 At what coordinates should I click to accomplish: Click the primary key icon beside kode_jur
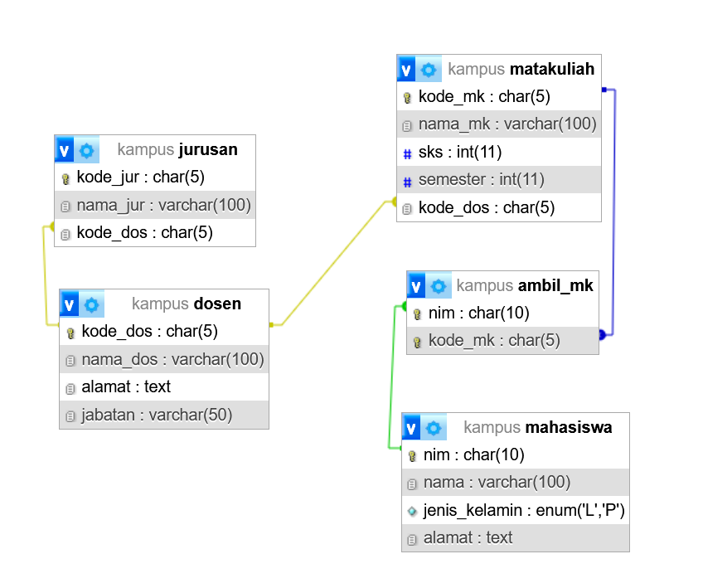pos(65,177)
